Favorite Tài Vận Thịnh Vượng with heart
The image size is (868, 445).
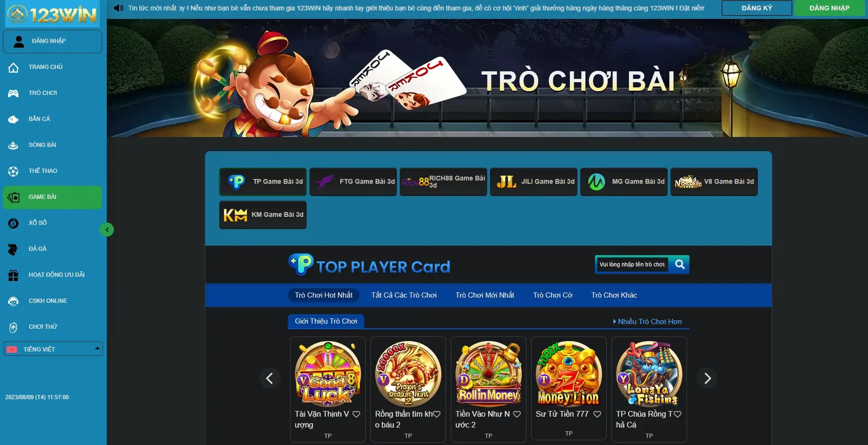(x=356, y=414)
